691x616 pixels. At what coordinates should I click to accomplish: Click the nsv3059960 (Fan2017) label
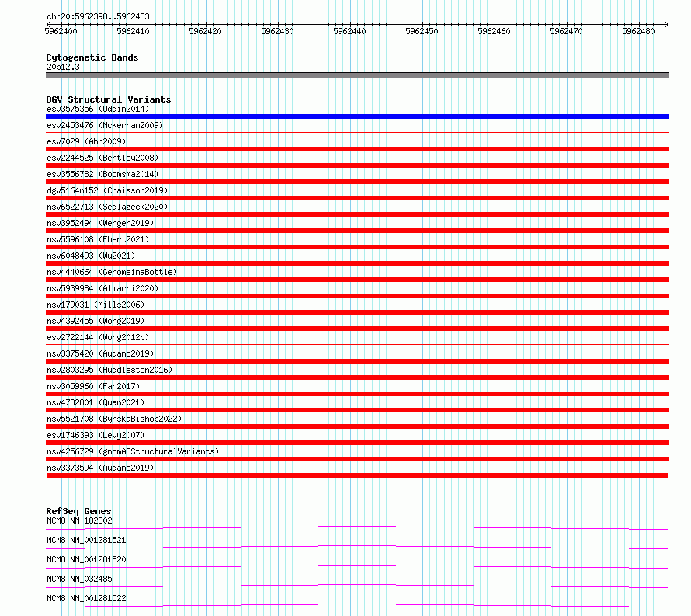[93, 386]
